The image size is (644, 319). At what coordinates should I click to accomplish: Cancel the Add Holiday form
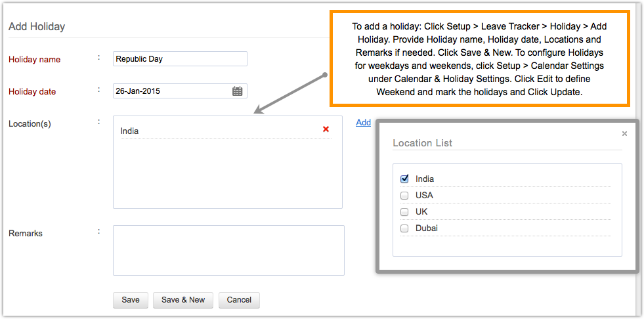pyautogui.click(x=239, y=300)
